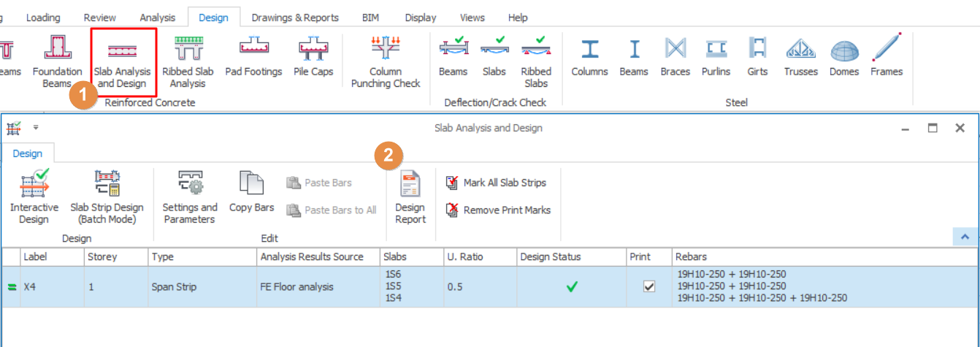
Task: Run the Column Punching Check
Action: (386, 61)
